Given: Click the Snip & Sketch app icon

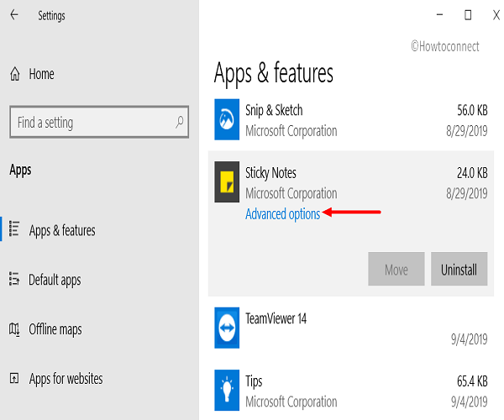Looking at the screenshot, I should [227, 119].
